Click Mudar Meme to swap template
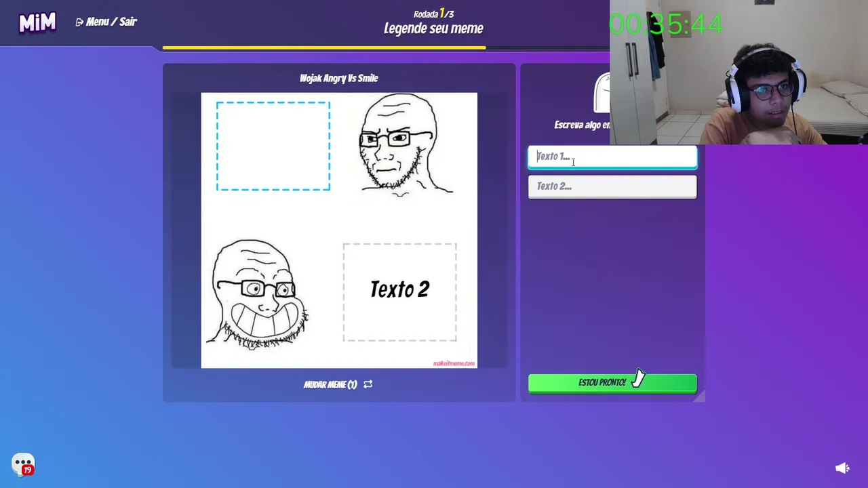The width and height of the screenshot is (868, 488). point(330,384)
